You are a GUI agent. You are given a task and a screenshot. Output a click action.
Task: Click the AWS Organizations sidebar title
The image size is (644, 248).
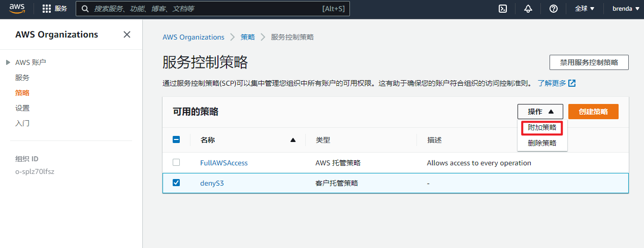coord(57,34)
